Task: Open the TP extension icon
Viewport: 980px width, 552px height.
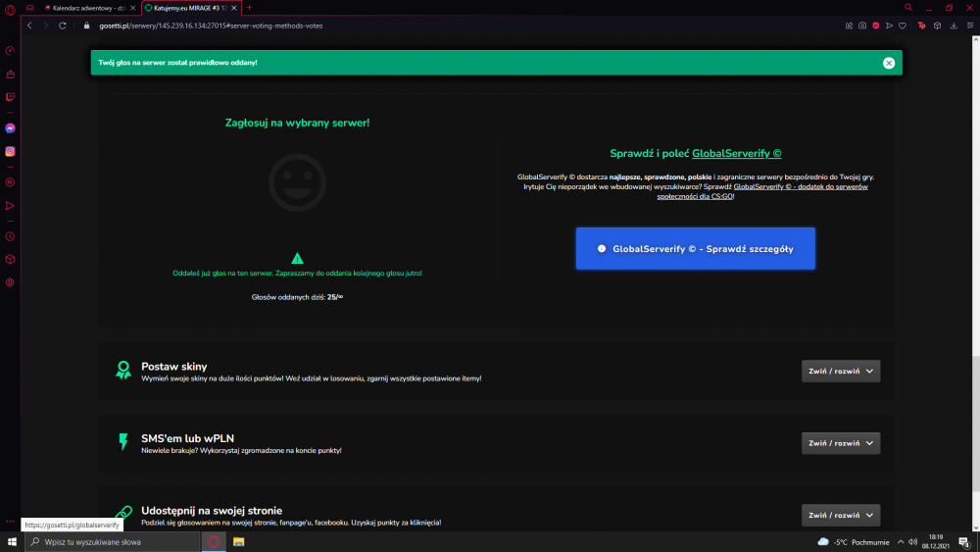Action: (922, 25)
